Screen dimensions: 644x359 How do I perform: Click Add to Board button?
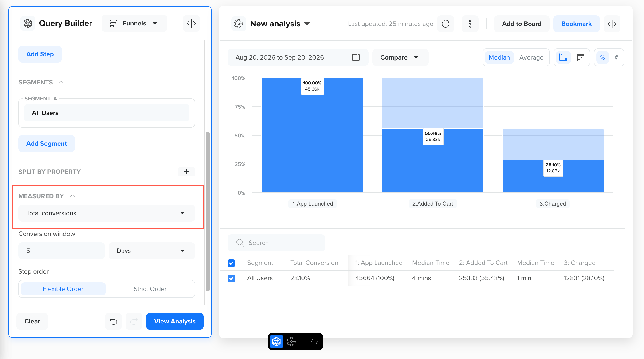[522, 24]
